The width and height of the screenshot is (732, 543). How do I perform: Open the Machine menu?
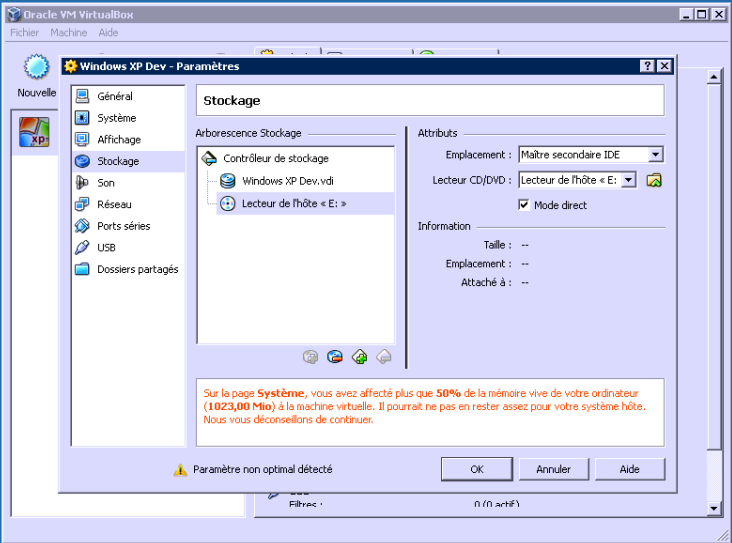click(x=69, y=33)
